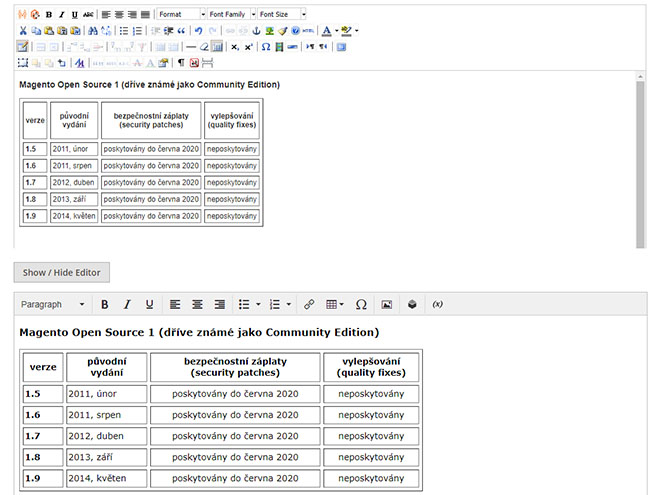
Task: Insert a bulleted list in the top editor
Action: (124, 31)
